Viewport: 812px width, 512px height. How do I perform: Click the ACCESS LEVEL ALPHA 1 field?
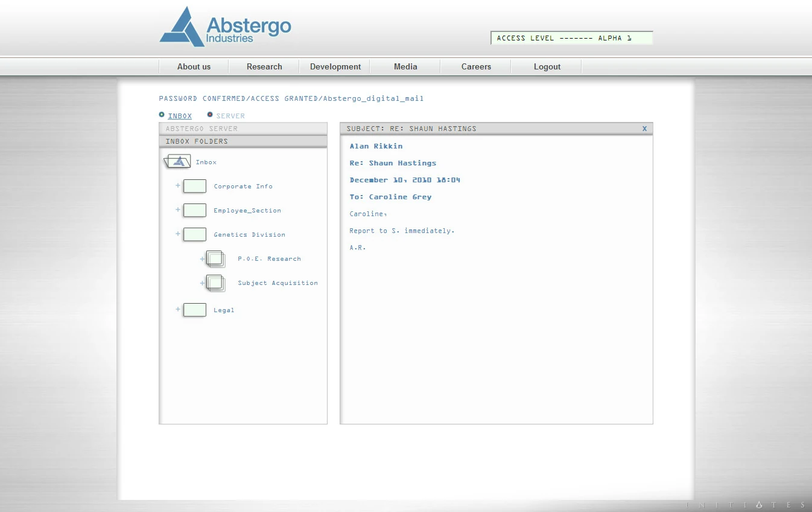pyautogui.click(x=572, y=38)
